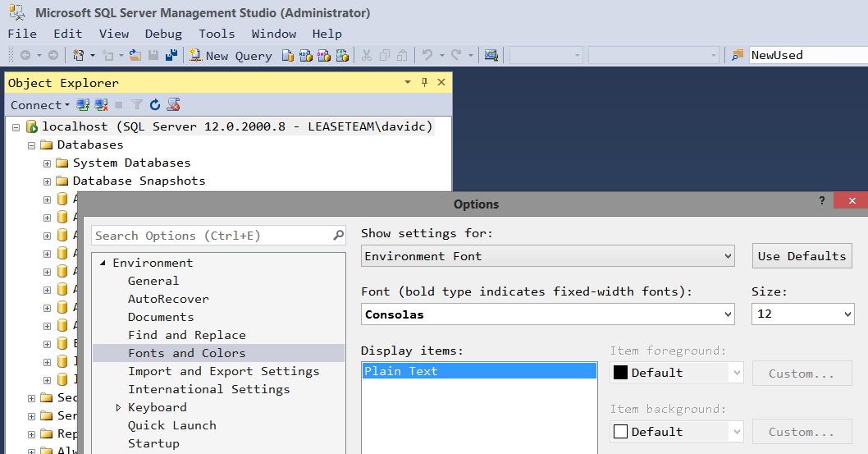Click the Stop square icon in Object Explorer
The image size is (868, 454).
(118, 104)
